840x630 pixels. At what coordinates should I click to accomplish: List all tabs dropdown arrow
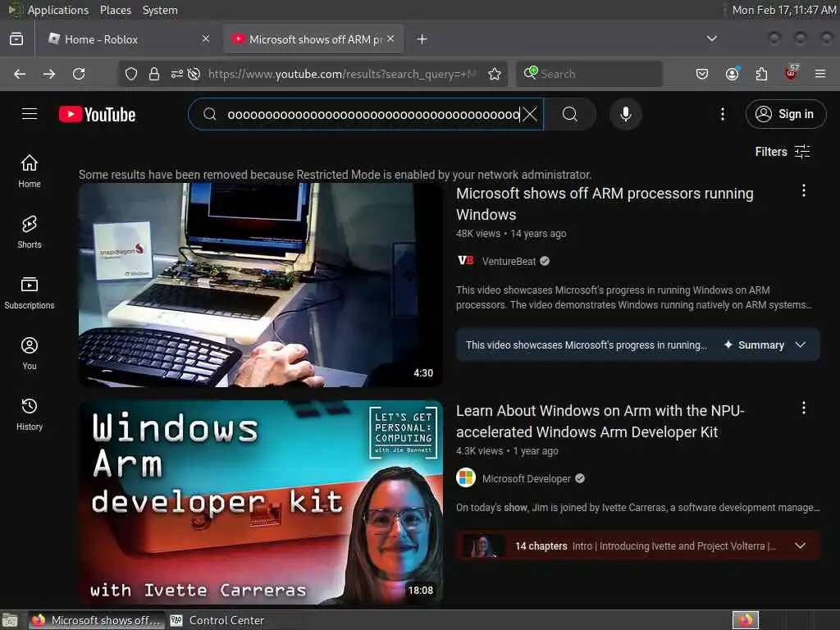(x=711, y=39)
